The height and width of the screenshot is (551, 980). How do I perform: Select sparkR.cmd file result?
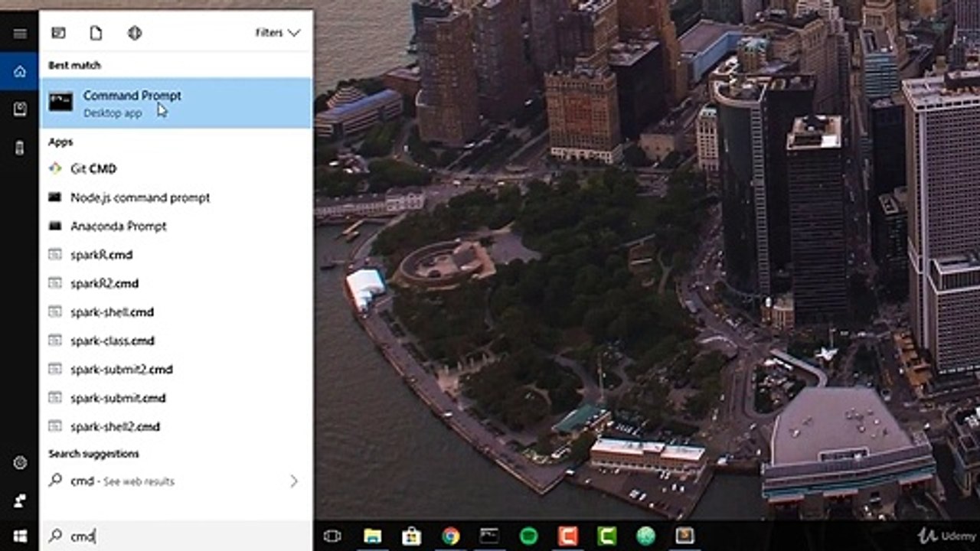[176, 255]
